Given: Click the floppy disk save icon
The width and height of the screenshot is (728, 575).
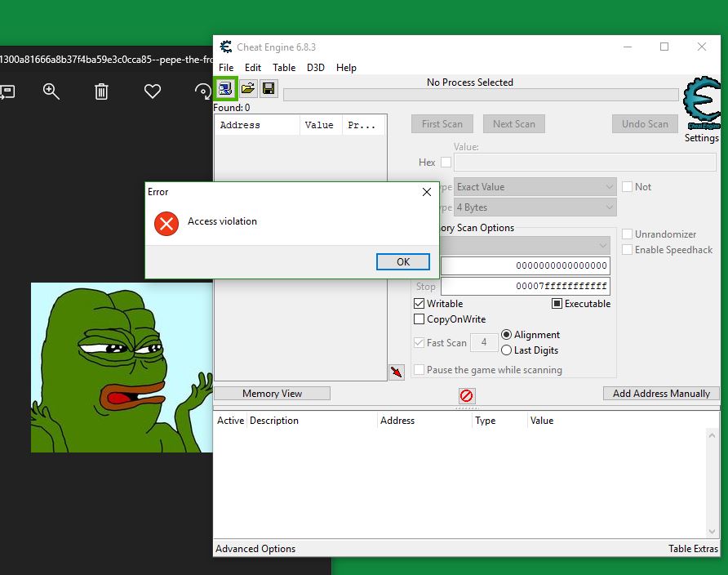Looking at the screenshot, I should [268, 88].
